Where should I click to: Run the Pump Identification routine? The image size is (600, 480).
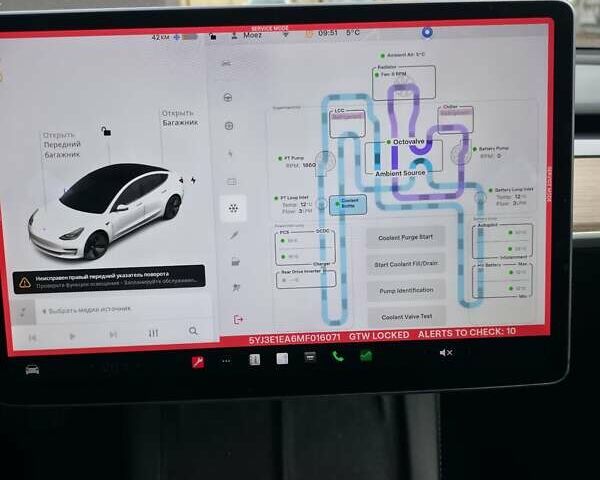(405, 290)
